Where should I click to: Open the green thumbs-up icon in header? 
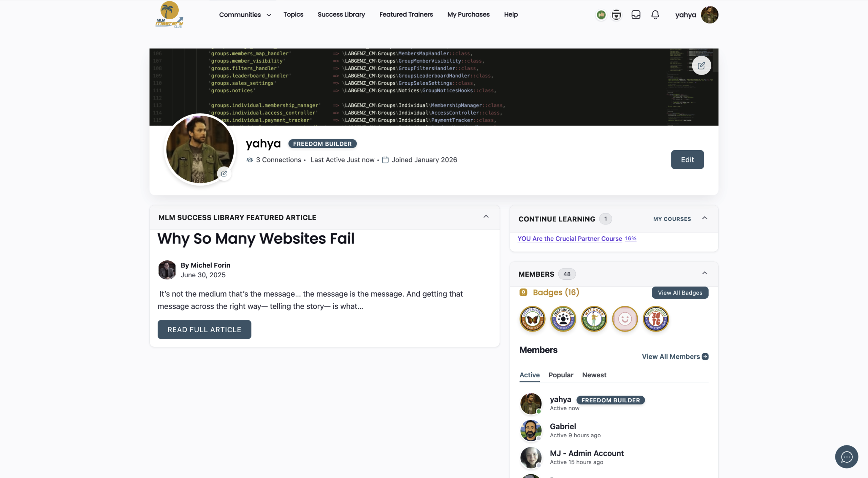pos(601,15)
